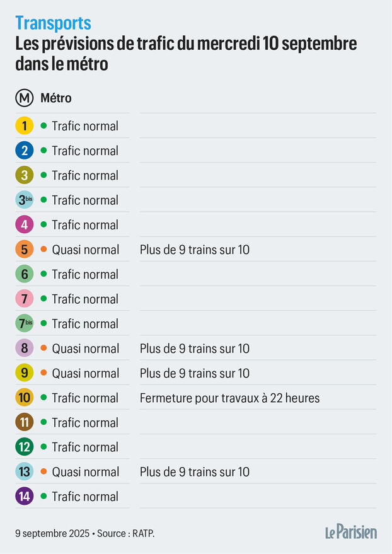Select the line 13 light-blue badge
Image resolution: width=392 pixels, height=554 pixels.
[x=25, y=471]
